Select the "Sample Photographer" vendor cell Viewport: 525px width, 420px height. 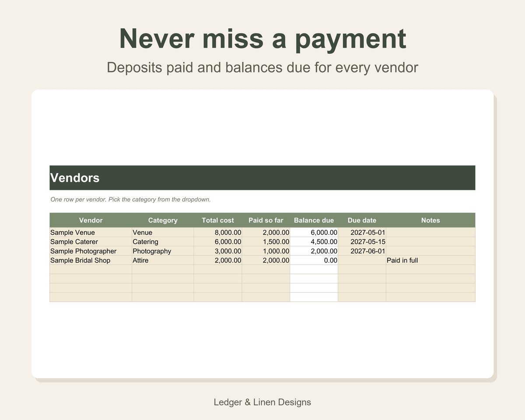click(x=91, y=251)
